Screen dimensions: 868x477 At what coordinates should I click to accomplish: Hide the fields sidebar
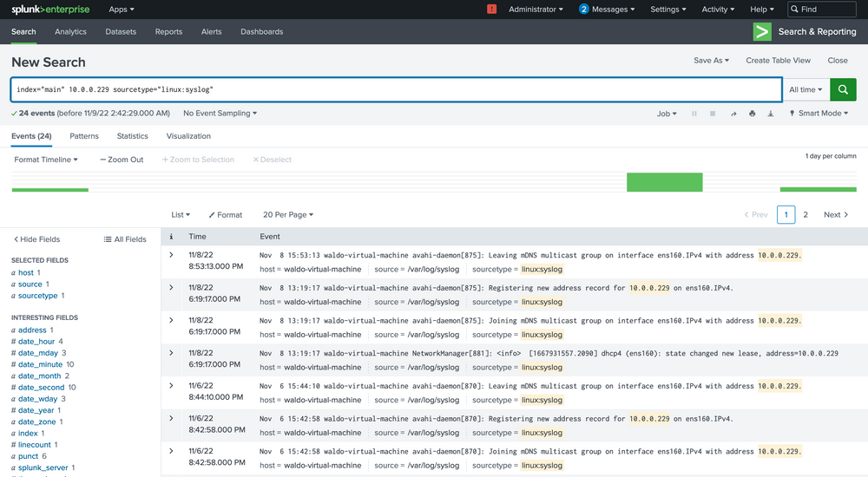(36, 239)
